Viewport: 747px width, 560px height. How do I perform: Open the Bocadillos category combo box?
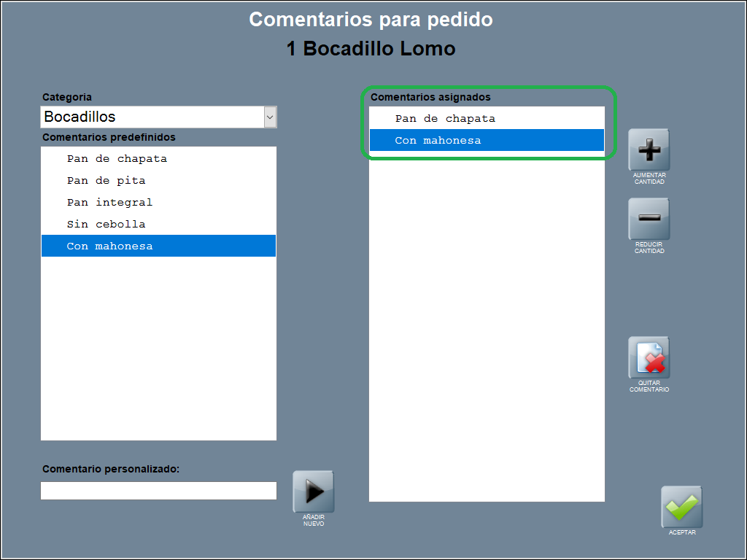pos(152,117)
